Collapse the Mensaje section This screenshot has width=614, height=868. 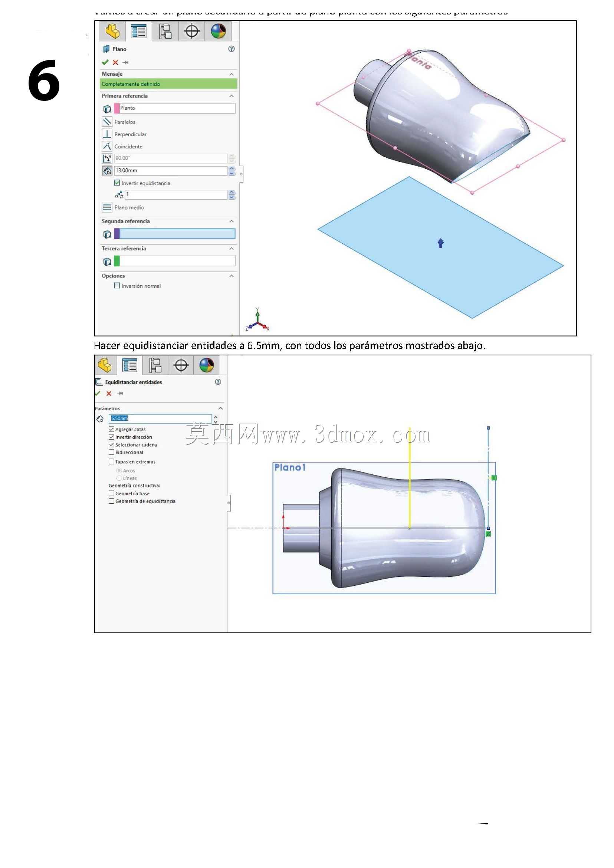(232, 74)
